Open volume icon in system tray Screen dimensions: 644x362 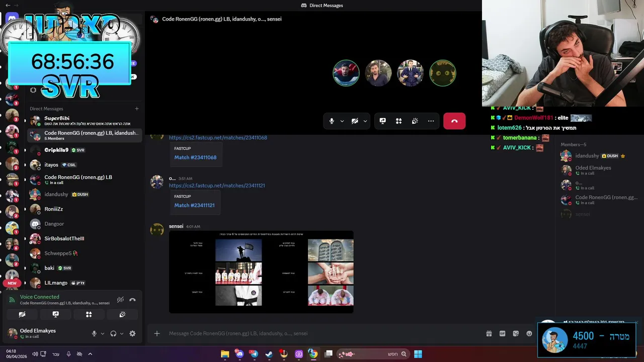pyautogui.click(x=35, y=354)
